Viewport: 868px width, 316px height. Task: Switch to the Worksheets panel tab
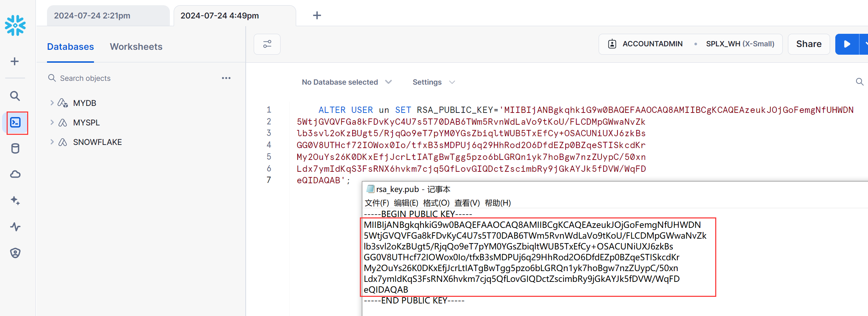136,47
